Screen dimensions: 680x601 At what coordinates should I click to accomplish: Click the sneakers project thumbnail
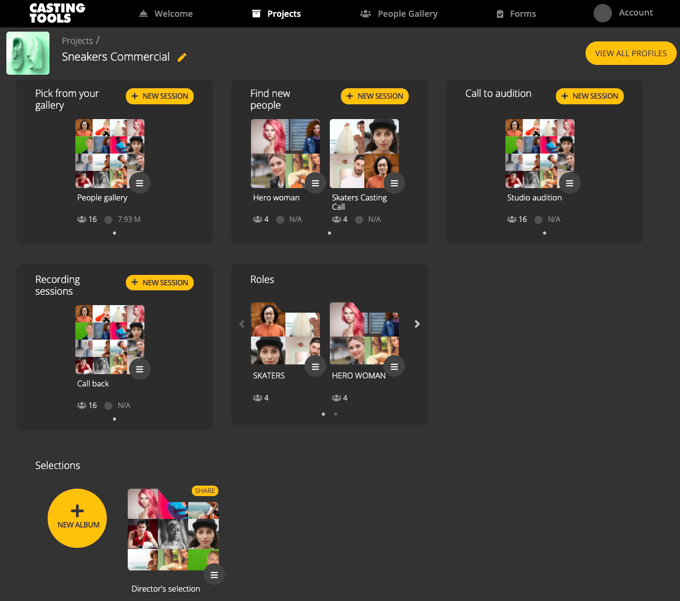28,53
